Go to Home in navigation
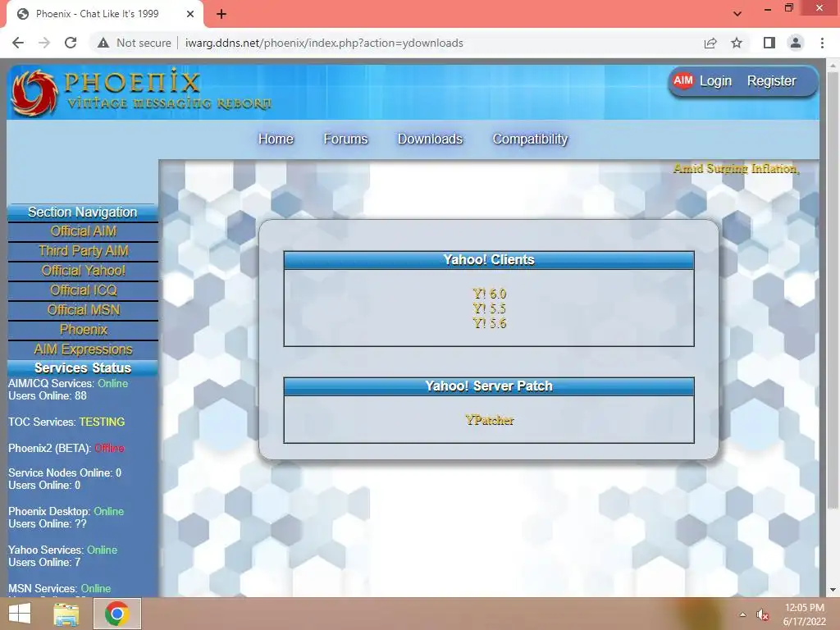Image resolution: width=840 pixels, height=630 pixels. [276, 139]
